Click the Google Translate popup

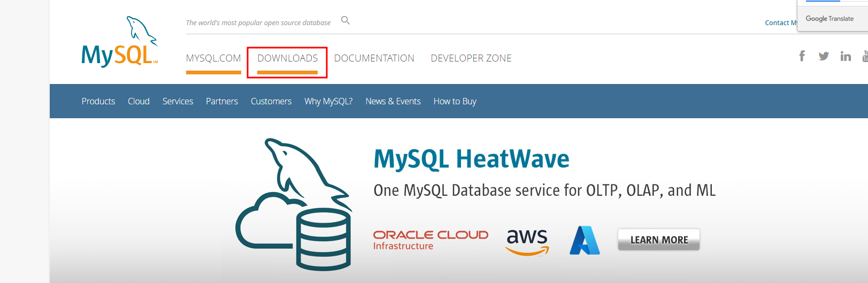[x=833, y=16]
